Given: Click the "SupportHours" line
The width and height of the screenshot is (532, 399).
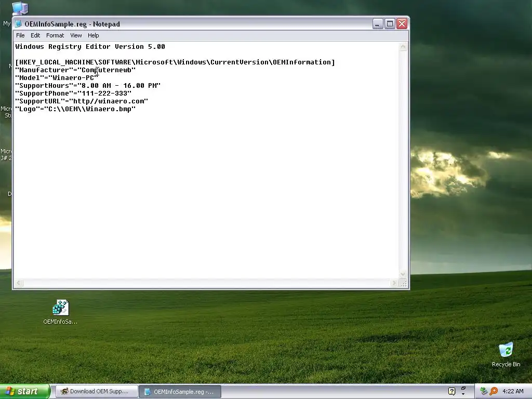Looking at the screenshot, I should point(88,86).
